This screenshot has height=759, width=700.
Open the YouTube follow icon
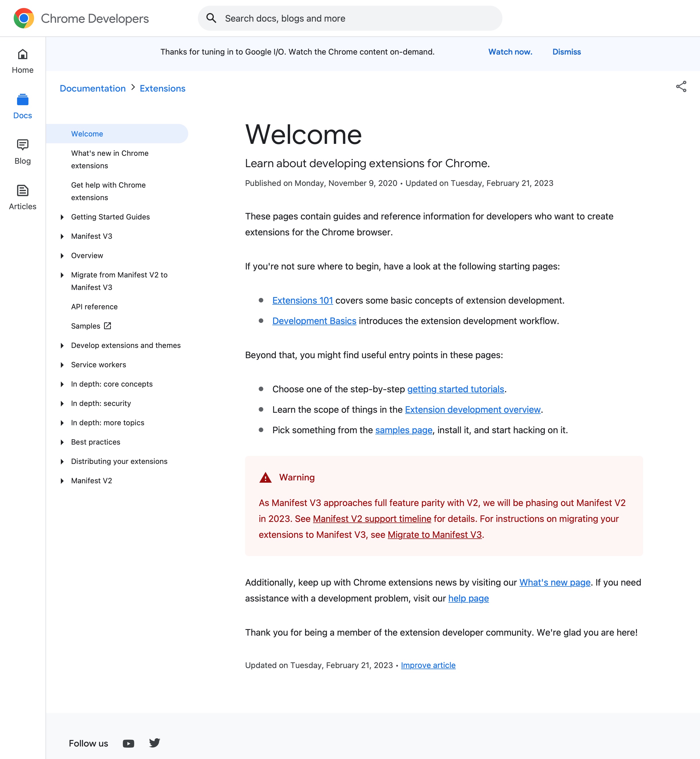coord(129,743)
